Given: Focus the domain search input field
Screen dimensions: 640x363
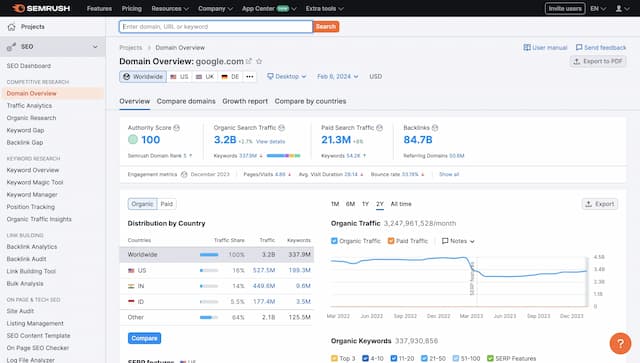Looking at the screenshot, I should coord(216,27).
